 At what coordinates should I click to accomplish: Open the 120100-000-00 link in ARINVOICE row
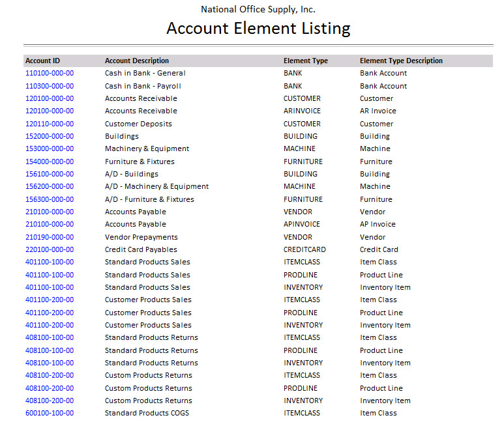[x=50, y=111]
